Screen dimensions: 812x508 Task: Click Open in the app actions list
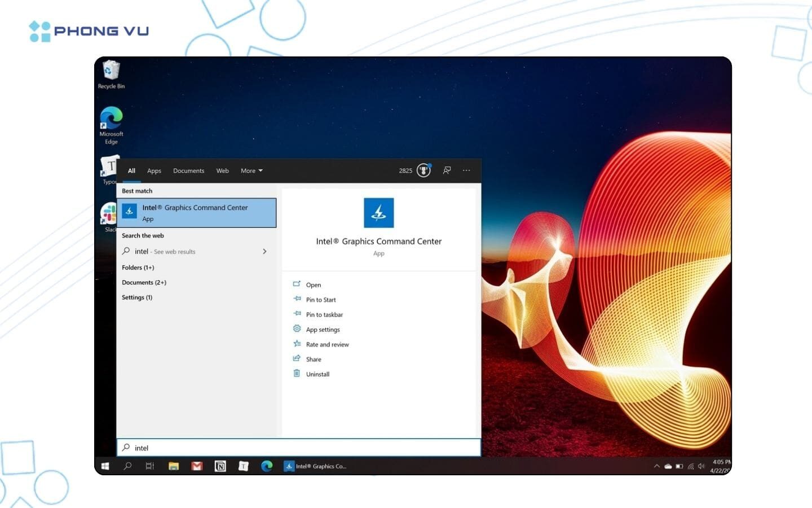tap(314, 285)
